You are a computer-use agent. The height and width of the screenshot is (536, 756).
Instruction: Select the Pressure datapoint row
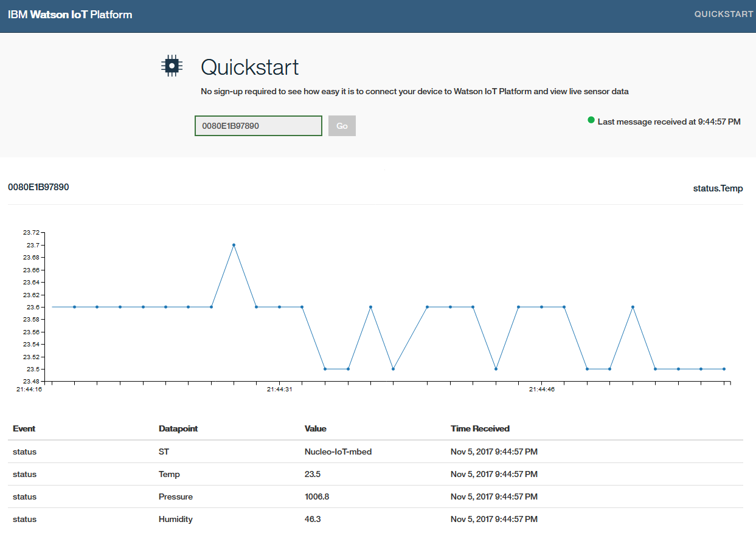tap(175, 496)
